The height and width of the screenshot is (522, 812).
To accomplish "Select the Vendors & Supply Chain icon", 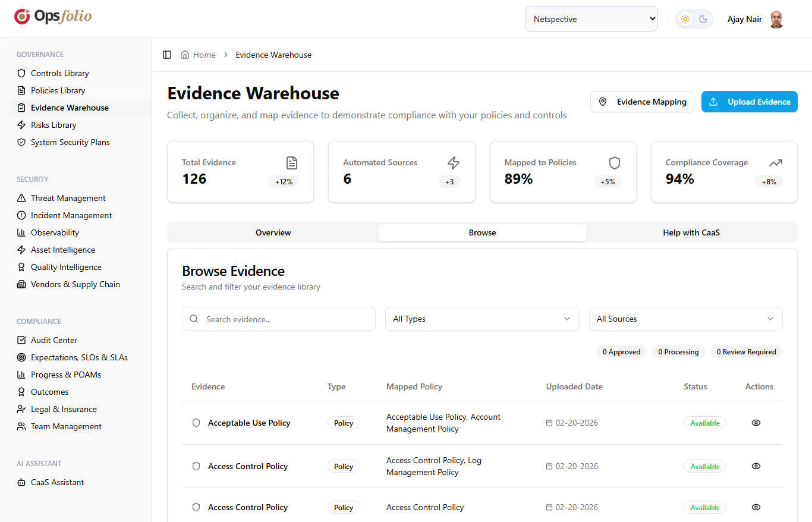I will point(20,284).
